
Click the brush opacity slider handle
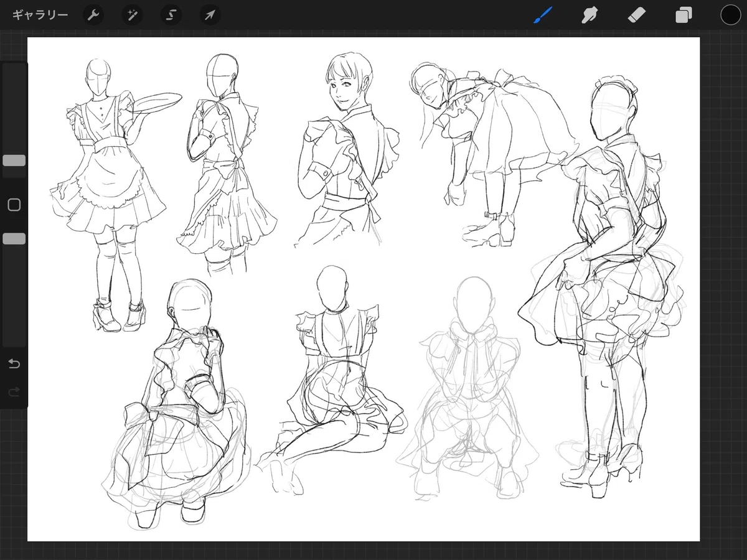point(14,239)
